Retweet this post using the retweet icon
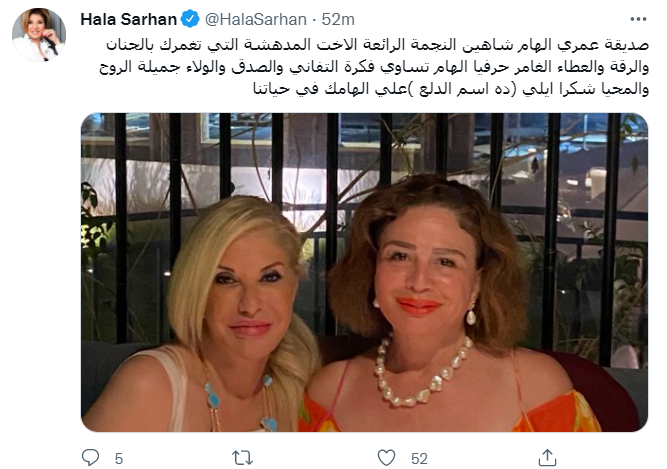The image size is (667, 469). (242, 458)
